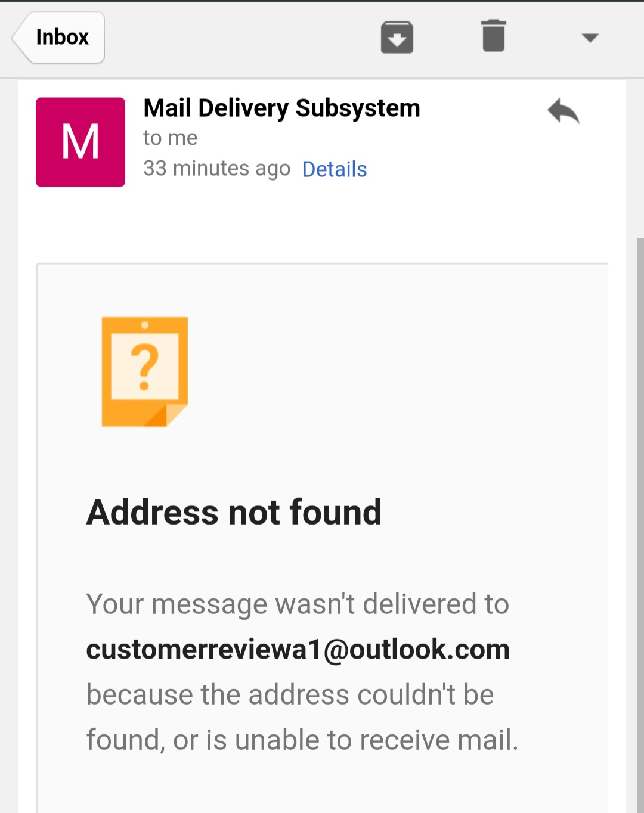Open the more options dropdown arrow

590,38
